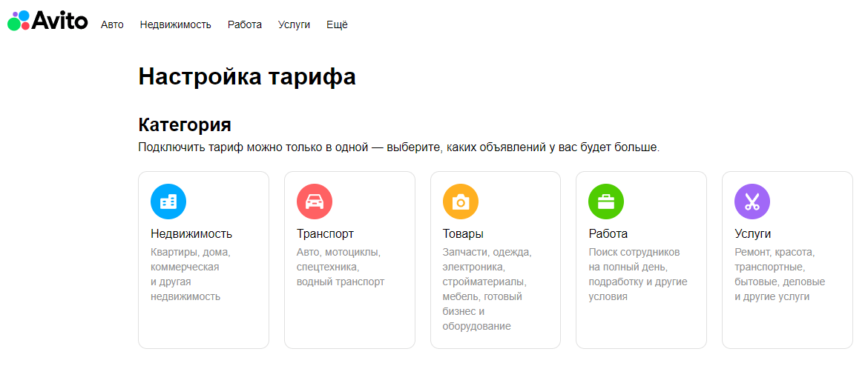
Task: Select the Недвижимость category card title
Action: [x=191, y=234]
